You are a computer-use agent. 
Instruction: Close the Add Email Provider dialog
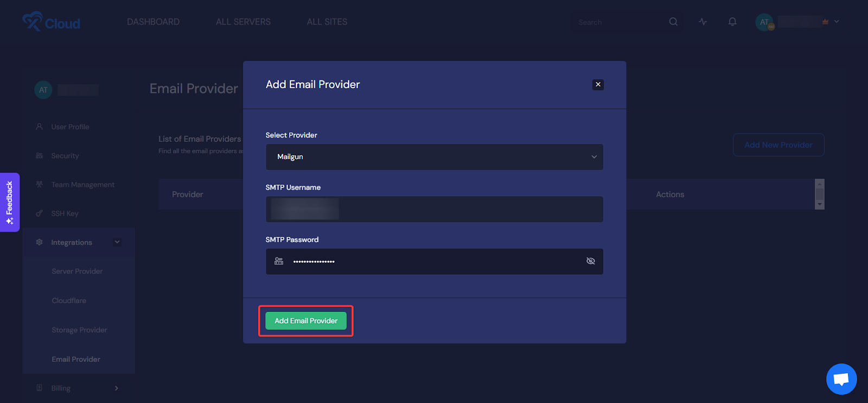tap(598, 84)
